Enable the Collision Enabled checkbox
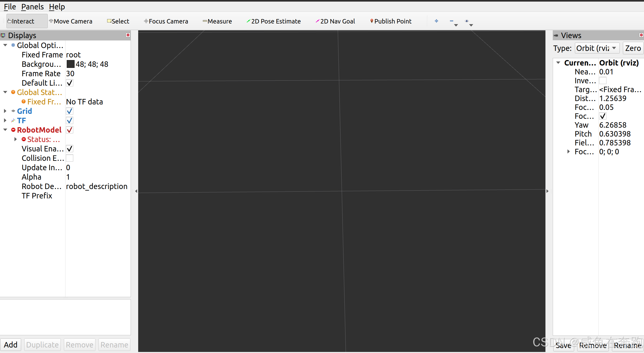644x353 pixels. tap(70, 158)
